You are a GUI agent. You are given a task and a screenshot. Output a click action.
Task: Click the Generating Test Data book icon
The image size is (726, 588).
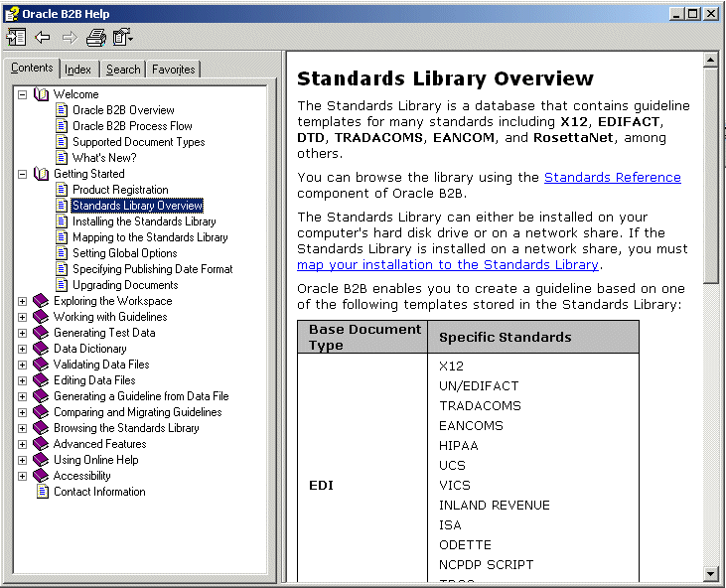(41, 333)
